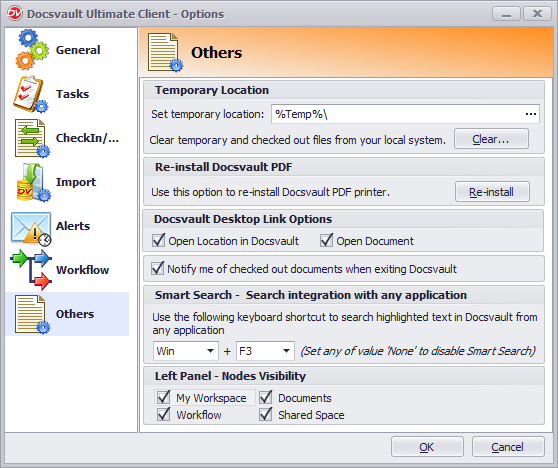The image size is (558, 468).
Task: Disable notify me of checked out documents
Action: tap(157, 268)
